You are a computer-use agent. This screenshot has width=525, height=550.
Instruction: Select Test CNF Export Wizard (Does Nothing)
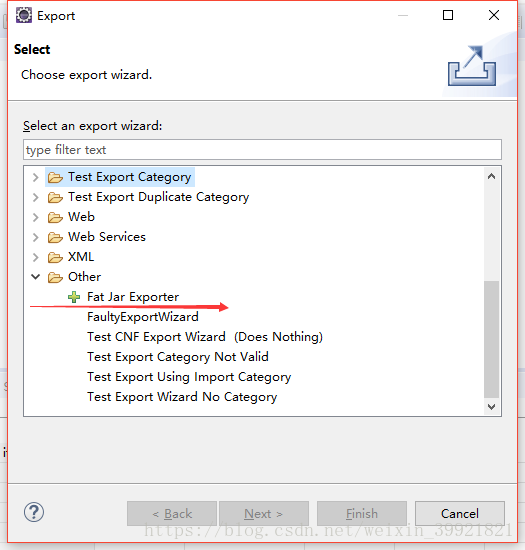click(x=205, y=337)
